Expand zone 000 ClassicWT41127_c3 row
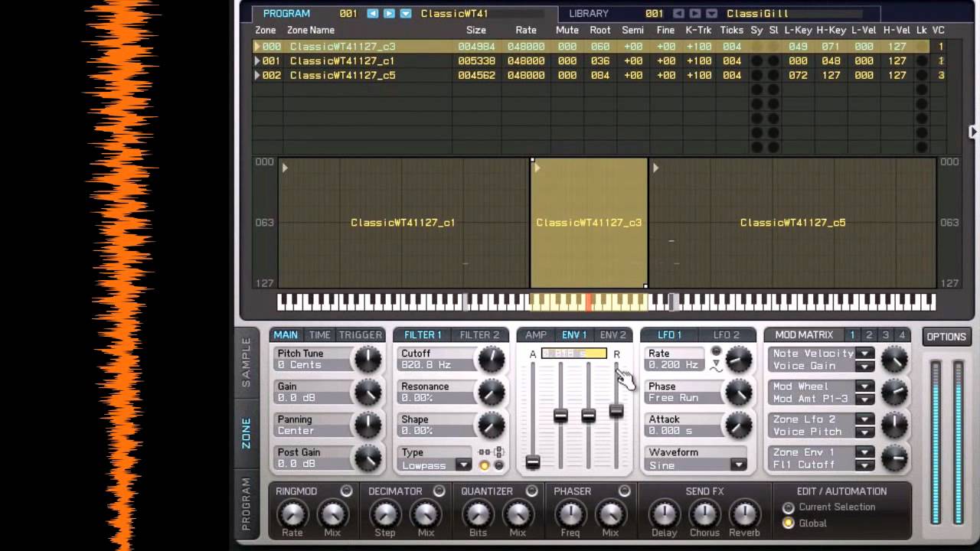 257,47
